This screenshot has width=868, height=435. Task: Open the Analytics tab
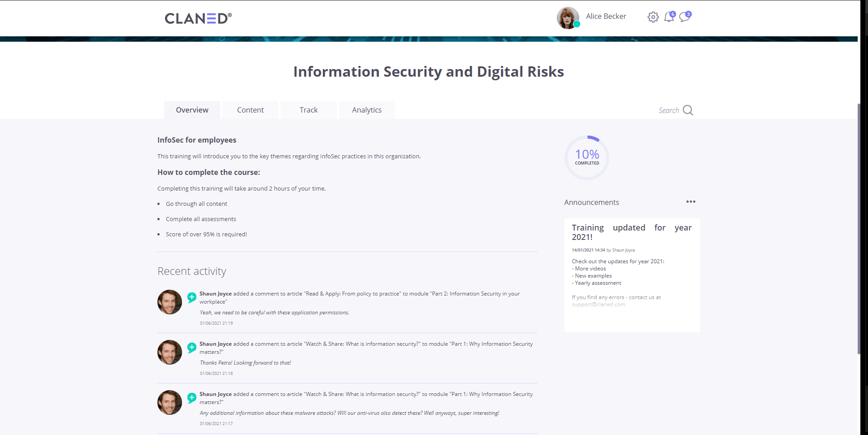point(367,109)
